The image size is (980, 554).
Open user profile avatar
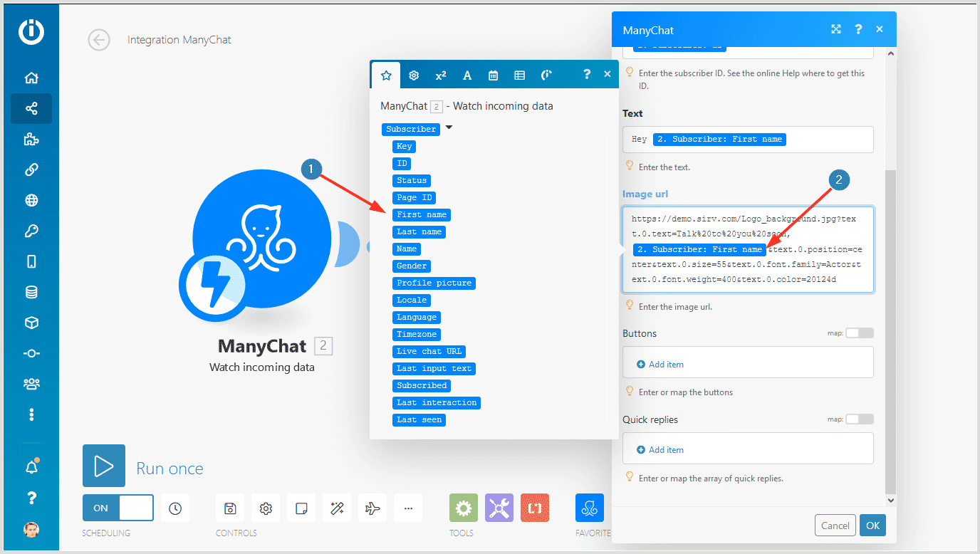31,529
